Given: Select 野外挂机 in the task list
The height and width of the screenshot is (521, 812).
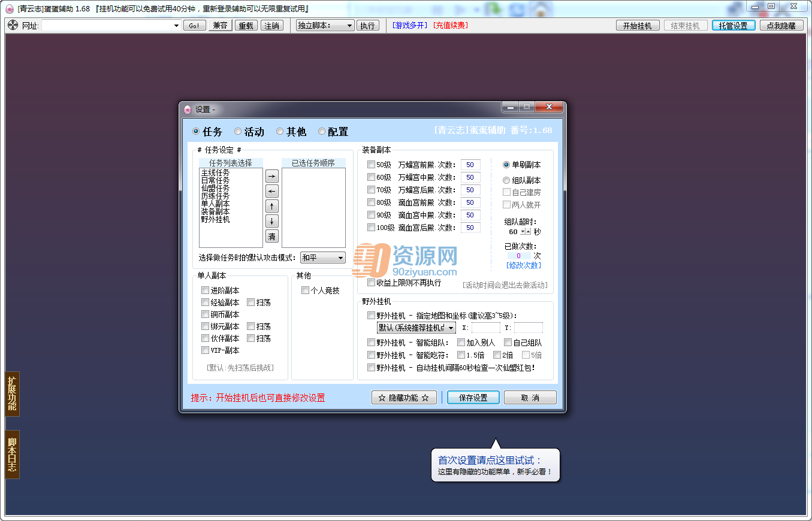Looking at the screenshot, I should [x=215, y=219].
